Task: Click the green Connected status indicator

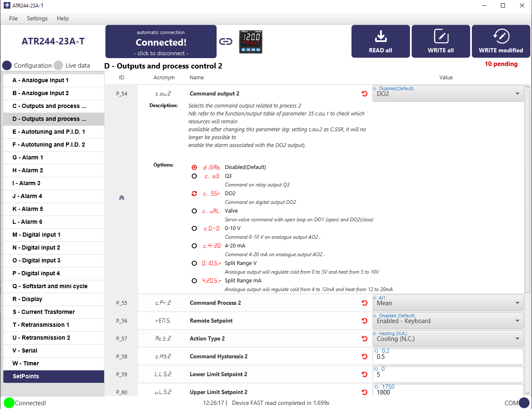Action: tap(9, 403)
